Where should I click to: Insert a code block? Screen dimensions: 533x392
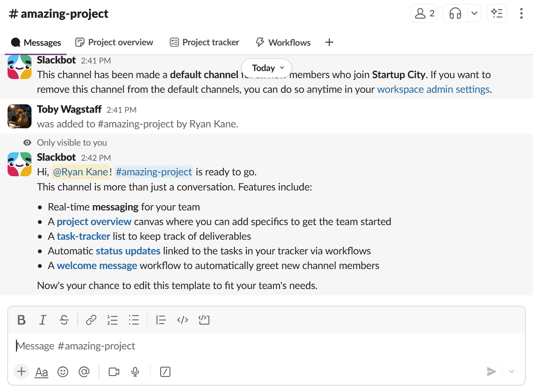click(204, 320)
